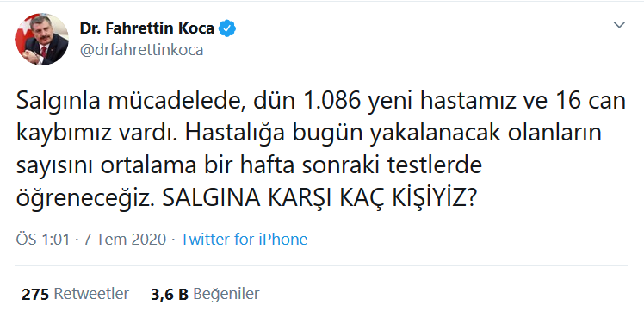Image resolution: width=644 pixels, height=318 pixels.
Task: View the 275 Retweetler list
Action: [75, 294]
